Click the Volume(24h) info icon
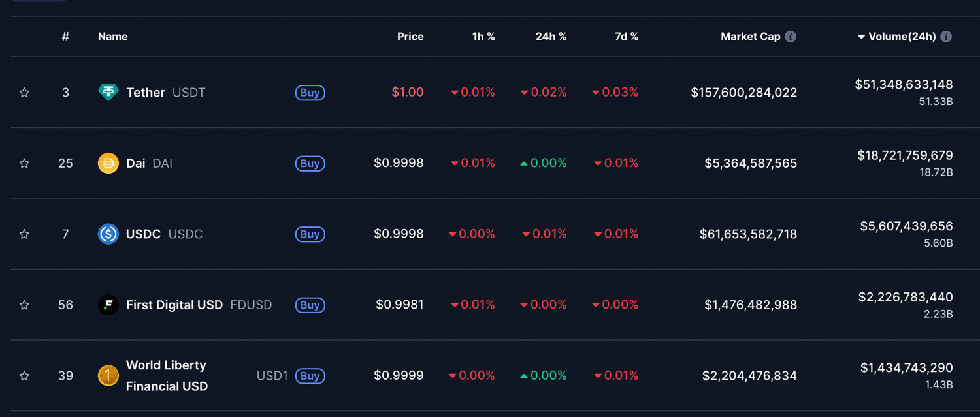This screenshot has width=980, height=417. coord(946,37)
